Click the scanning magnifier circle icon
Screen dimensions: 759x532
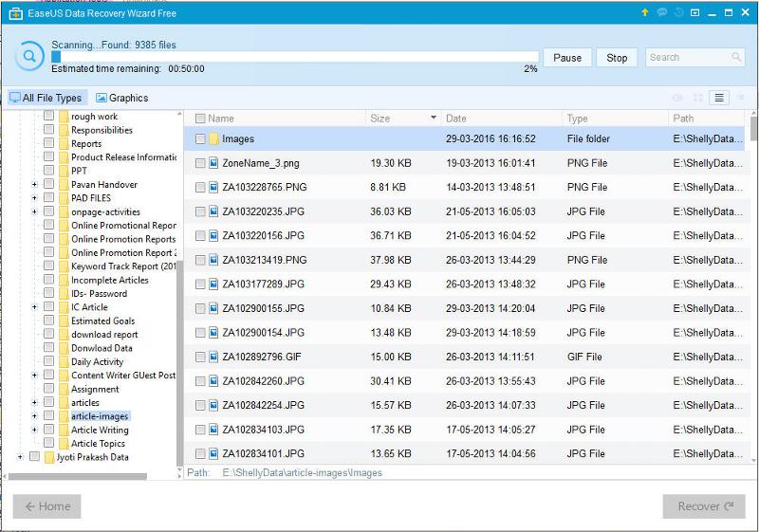29,56
